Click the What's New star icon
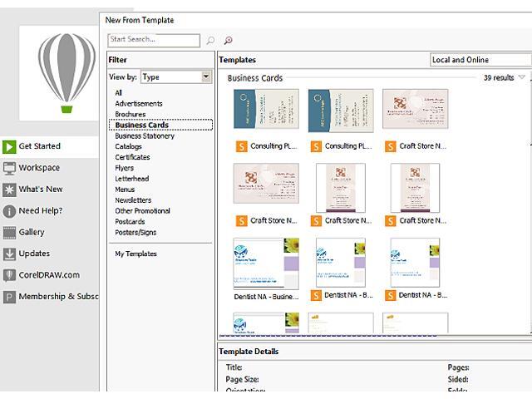The height and width of the screenshot is (399, 532). [x=9, y=190]
